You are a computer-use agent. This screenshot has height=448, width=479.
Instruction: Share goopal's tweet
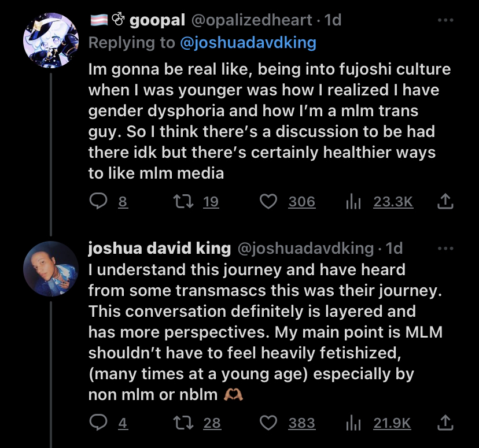point(444,201)
